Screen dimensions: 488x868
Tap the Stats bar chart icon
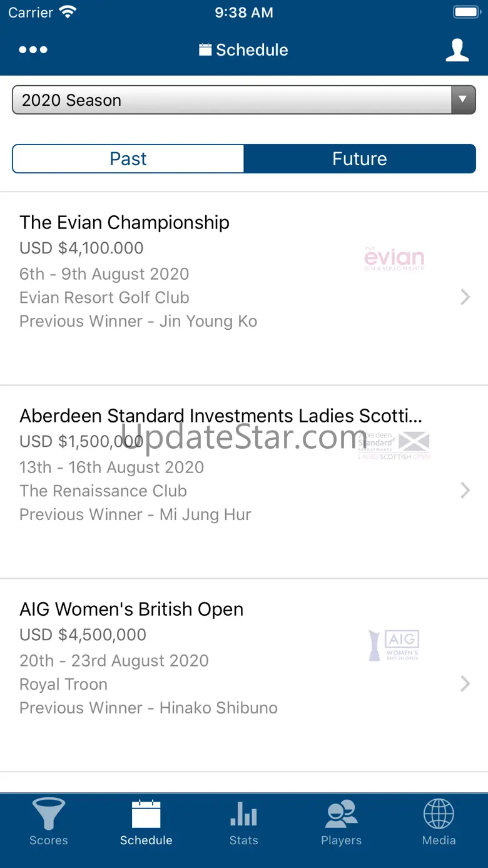pos(243,814)
